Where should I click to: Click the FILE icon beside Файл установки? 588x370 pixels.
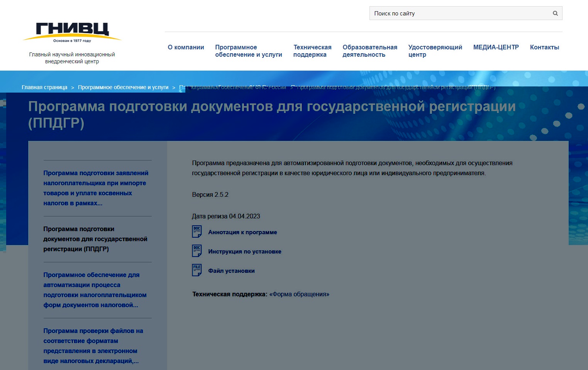(x=197, y=270)
